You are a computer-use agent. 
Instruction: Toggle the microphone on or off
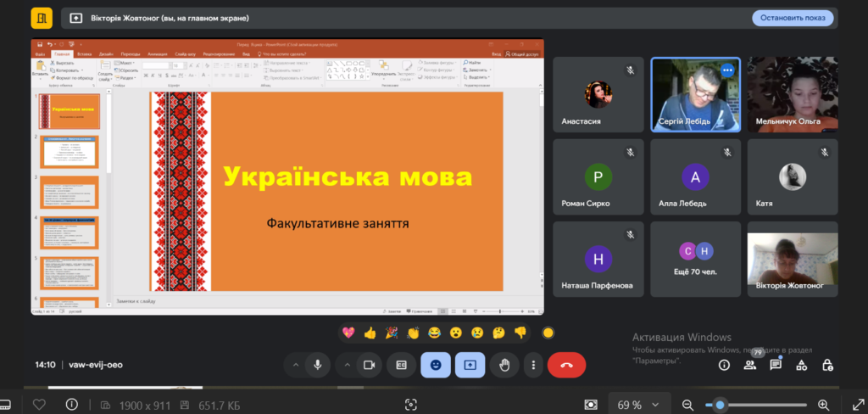318,365
